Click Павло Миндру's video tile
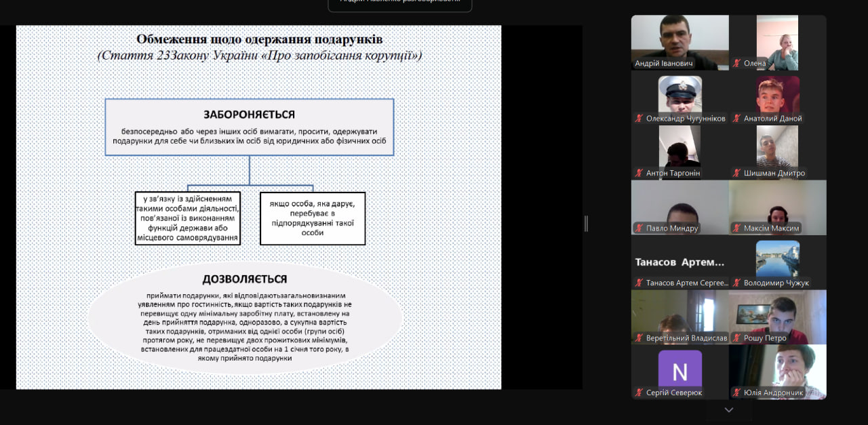 (680, 207)
